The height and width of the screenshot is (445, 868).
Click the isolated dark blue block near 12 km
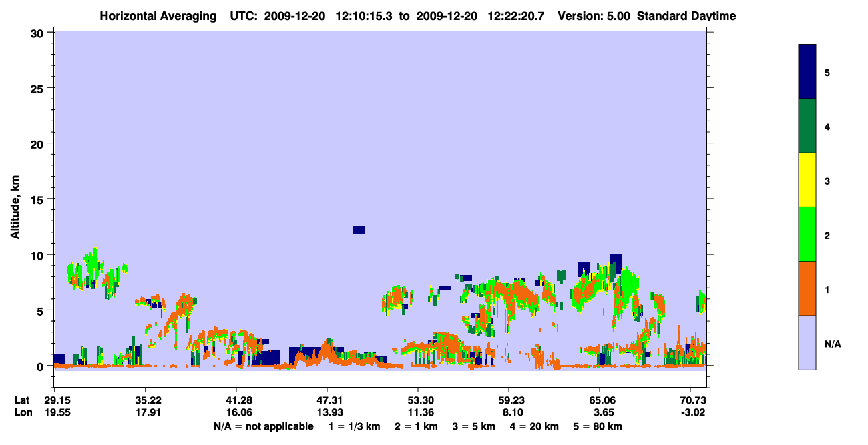point(359,230)
